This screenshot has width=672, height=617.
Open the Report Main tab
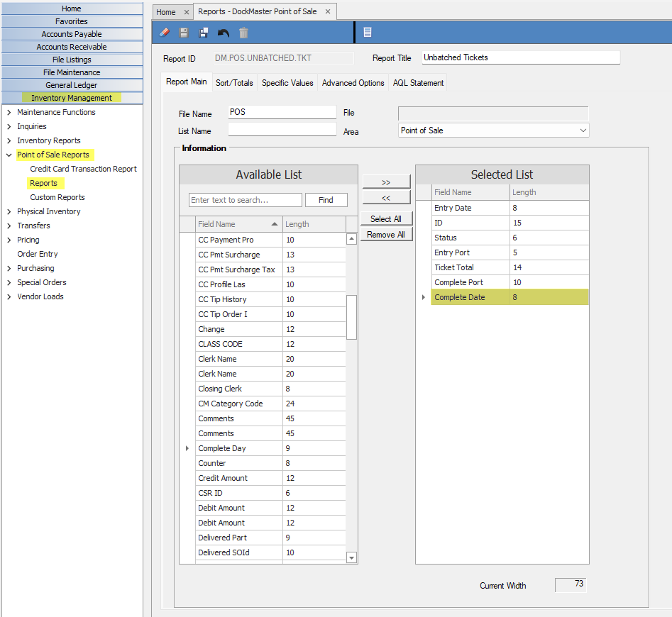(187, 82)
